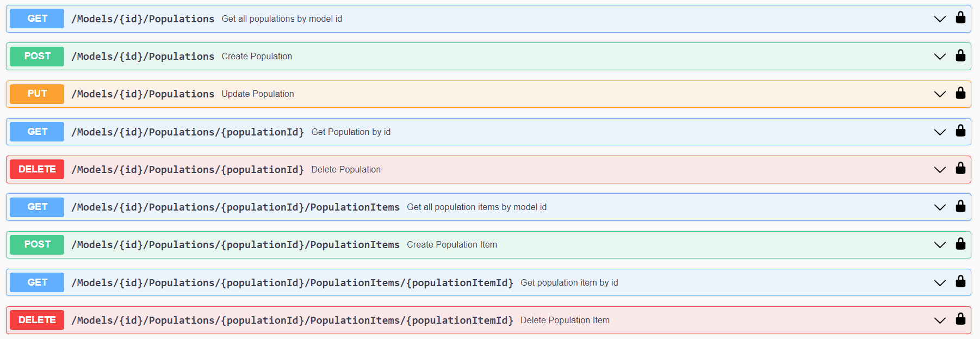The height and width of the screenshot is (339, 980).
Task: Click lock icon on Get all population items row
Action: click(960, 206)
